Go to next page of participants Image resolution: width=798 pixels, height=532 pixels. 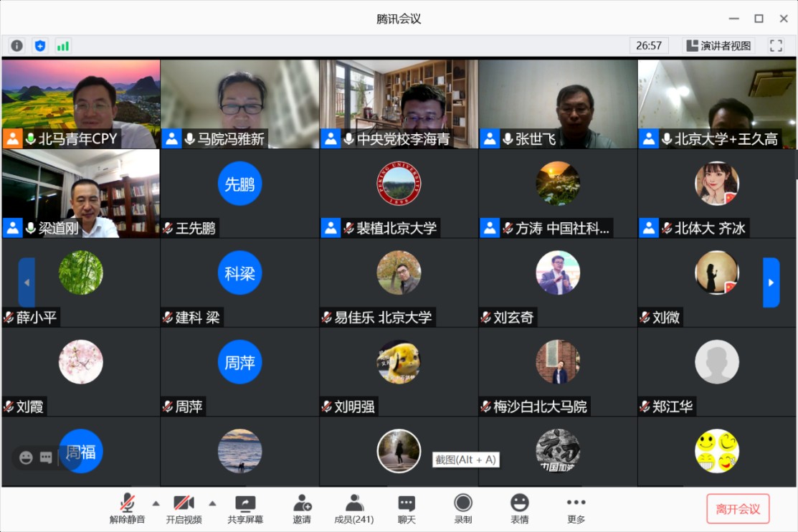771,282
